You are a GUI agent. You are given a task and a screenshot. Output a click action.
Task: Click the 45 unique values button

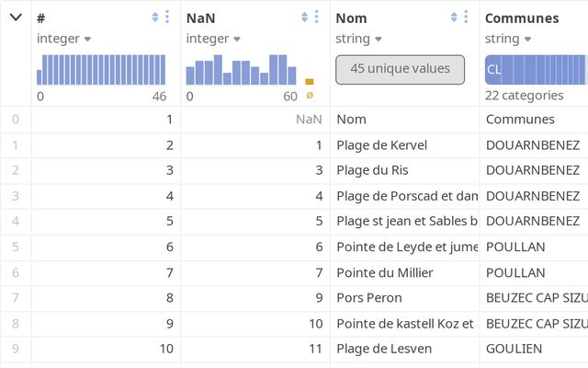pyautogui.click(x=401, y=69)
